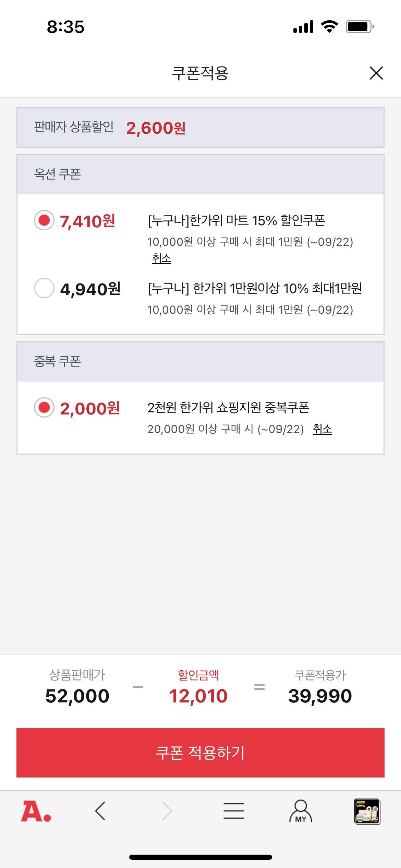Tap the red A. home logo
Screen dimensions: 401x868
(x=36, y=811)
